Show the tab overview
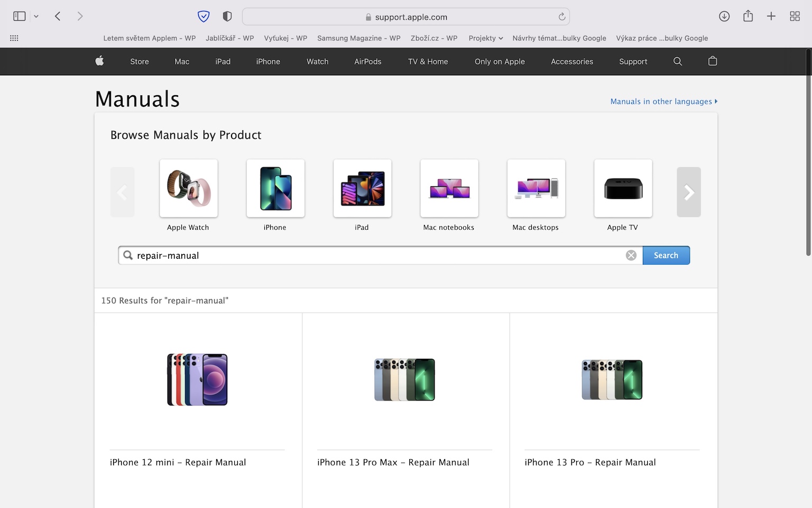The width and height of the screenshot is (812, 508). click(x=795, y=16)
